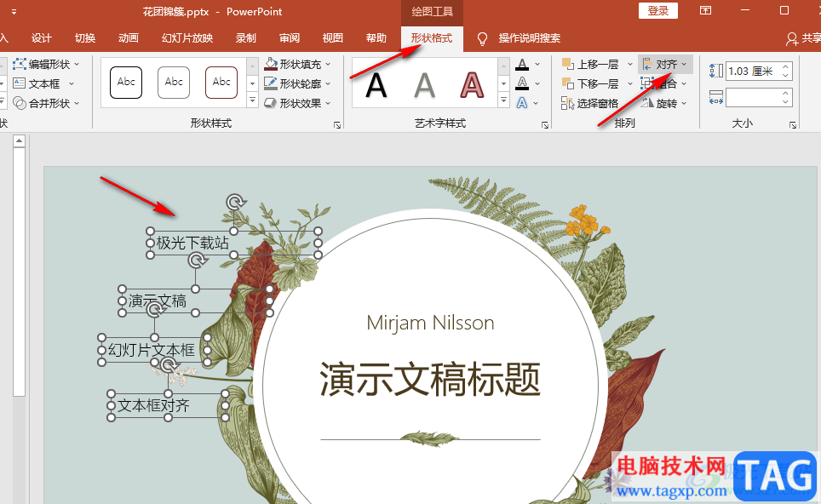Open the 编辑形状 (Edit Shape) tool

pos(46,65)
